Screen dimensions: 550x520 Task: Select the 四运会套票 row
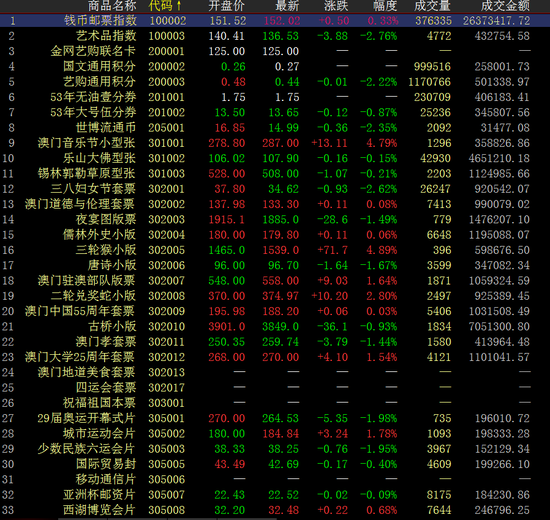[275, 388]
